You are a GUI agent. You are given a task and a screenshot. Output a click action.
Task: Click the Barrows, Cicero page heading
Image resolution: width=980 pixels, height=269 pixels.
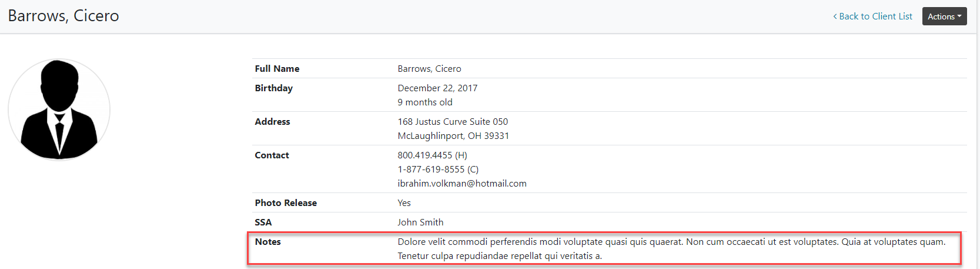pos(63,16)
